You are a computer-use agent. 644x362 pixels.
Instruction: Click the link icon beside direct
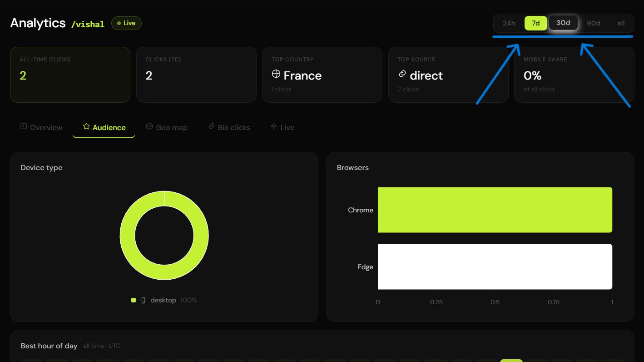click(401, 74)
